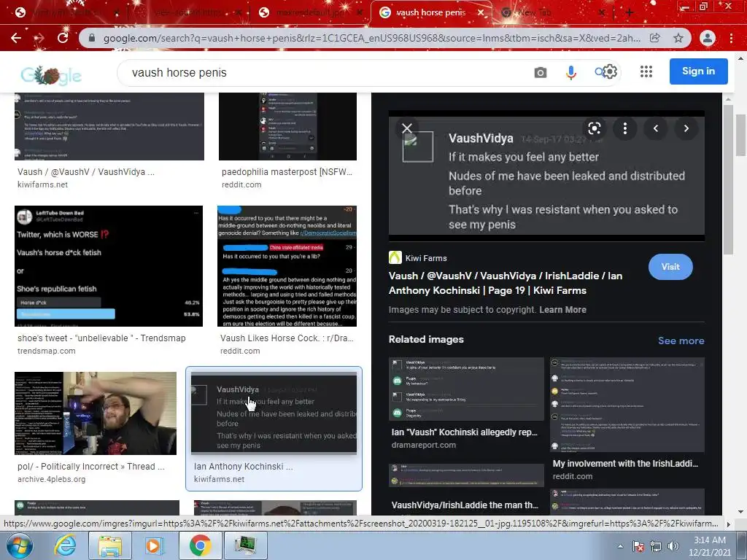Open the selected Ian Anthony Kochinski thumbnail
This screenshot has width=747, height=560.
tap(274, 413)
